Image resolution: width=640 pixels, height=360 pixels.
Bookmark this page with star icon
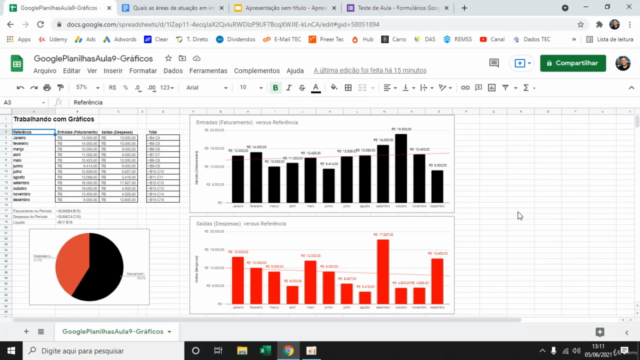(580, 24)
